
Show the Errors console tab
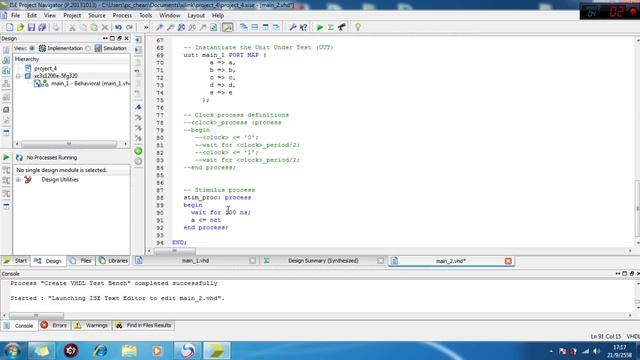(x=54, y=325)
